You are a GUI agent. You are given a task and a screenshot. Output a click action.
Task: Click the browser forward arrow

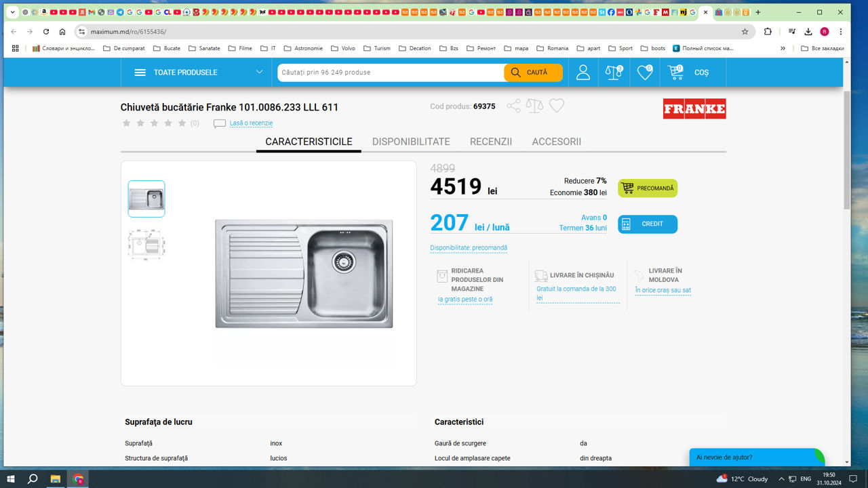30,32
